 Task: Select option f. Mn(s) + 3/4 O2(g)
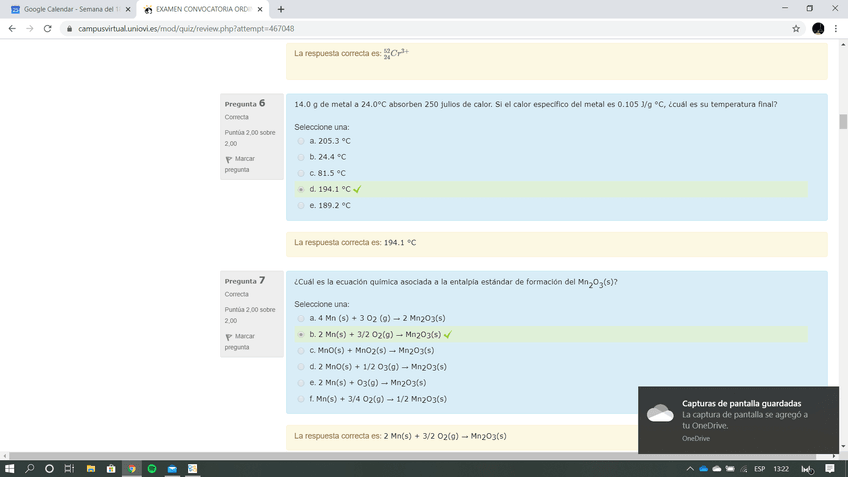click(301, 399)
